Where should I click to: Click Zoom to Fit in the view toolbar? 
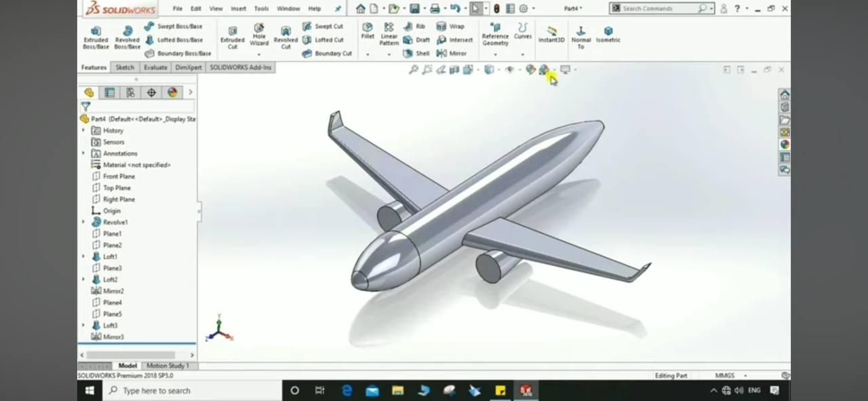[x=412, y=69]
